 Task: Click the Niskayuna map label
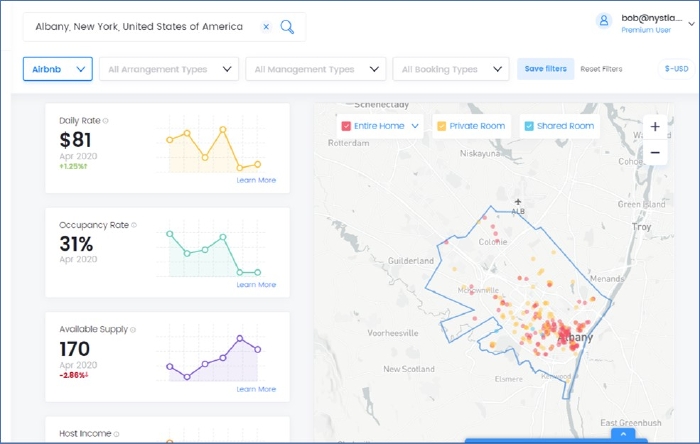point(480,154)
